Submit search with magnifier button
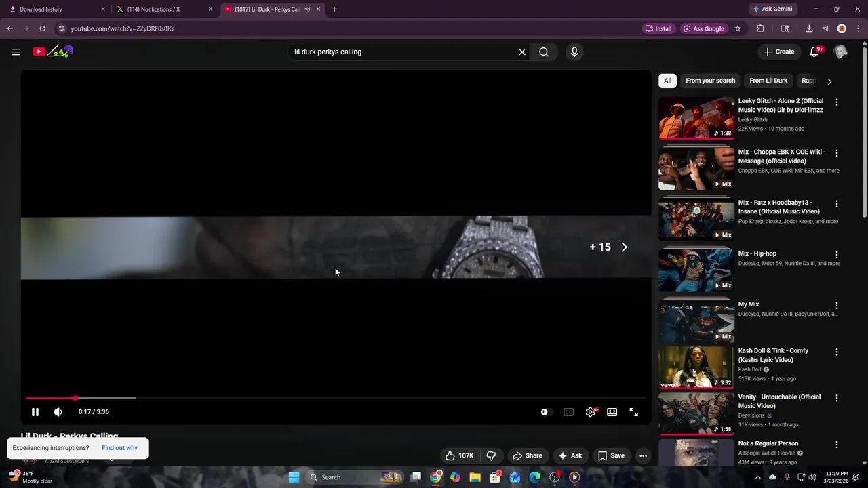 [x=544, y=52]
